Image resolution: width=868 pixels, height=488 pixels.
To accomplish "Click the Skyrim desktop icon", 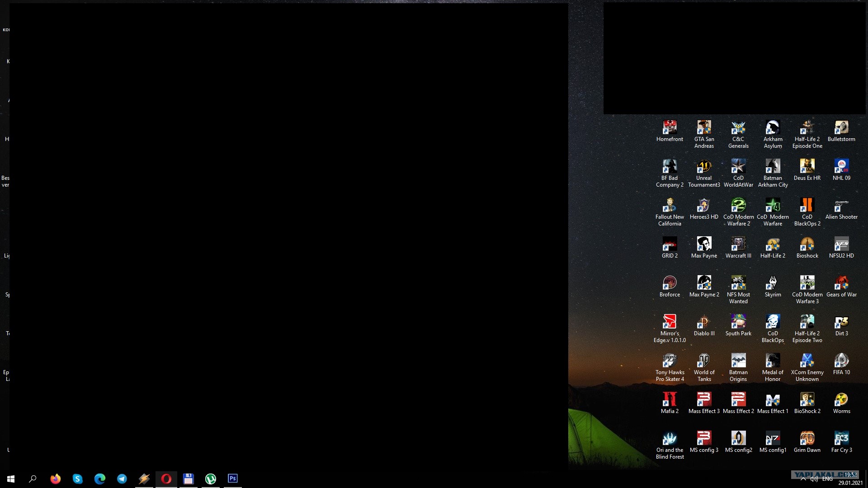I will (x=773, y=286).
